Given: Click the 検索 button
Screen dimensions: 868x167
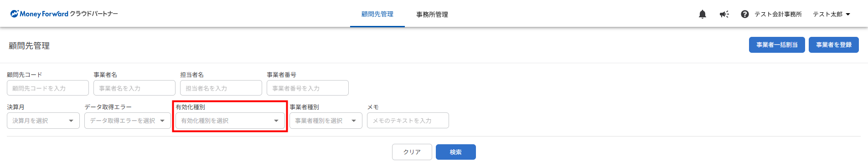Looking at the screenshot, I should click(x=456, y=152).
